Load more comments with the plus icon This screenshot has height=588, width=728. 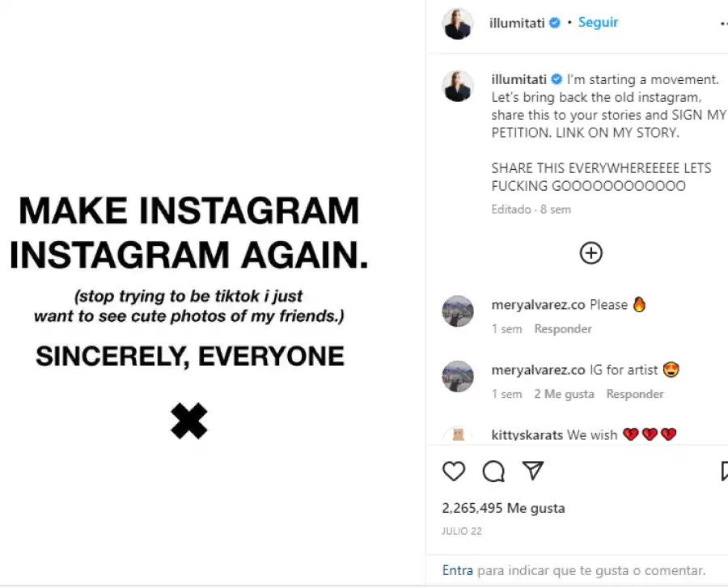(x=590, y=253)
